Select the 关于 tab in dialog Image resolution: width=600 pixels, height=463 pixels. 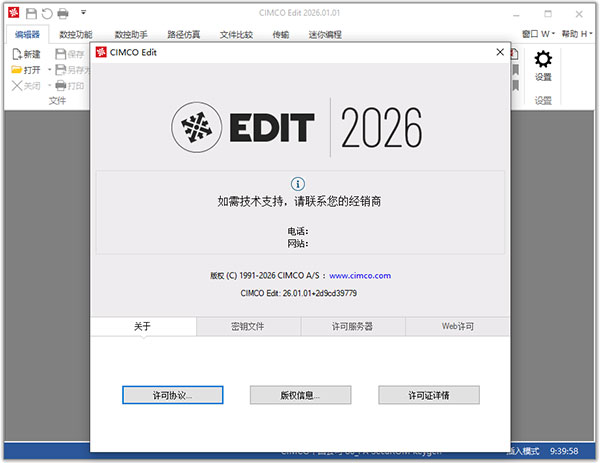[x=143, y=326]
